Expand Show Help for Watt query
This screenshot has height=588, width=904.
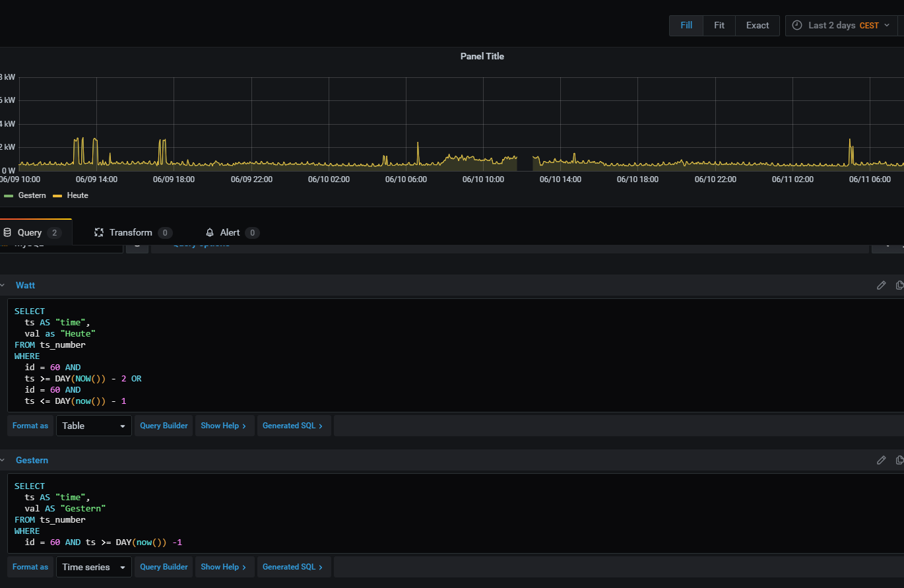223,426
